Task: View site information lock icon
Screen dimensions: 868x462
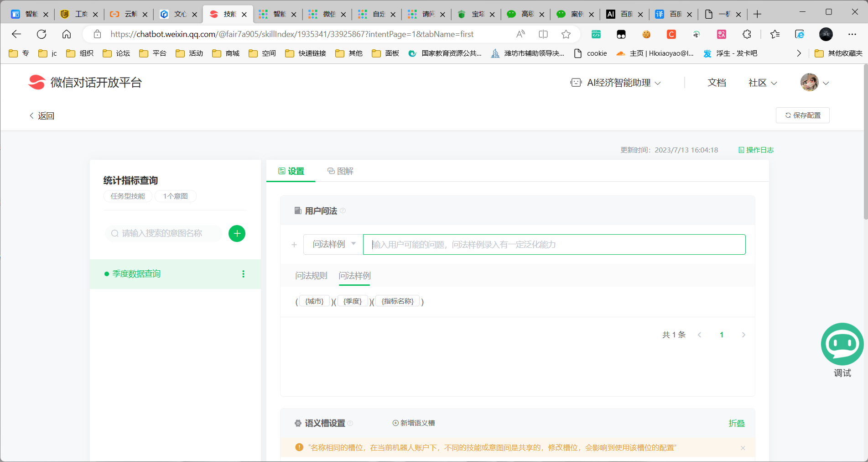Action: pyautogui.click(x=97, y=34)
